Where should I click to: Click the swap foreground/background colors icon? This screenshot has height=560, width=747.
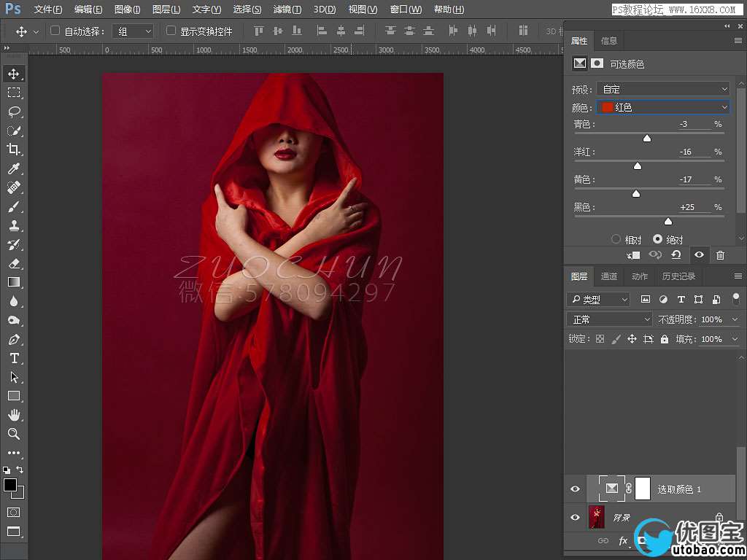20,470
